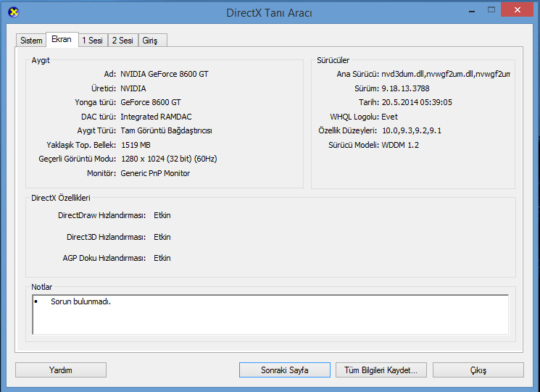The image size is (540, 392).
Task: Click chip type value 'GeForce 8600 GT'
Action: click(x=151, y=102)
